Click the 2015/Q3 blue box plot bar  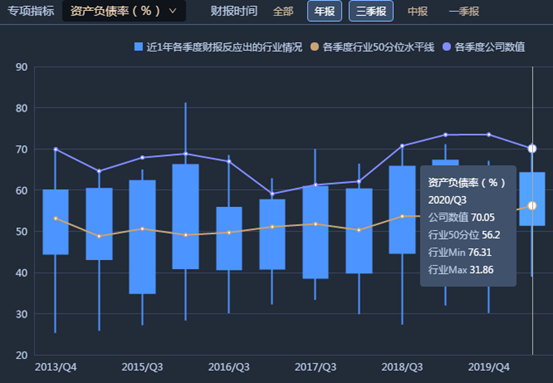[142, 237]
